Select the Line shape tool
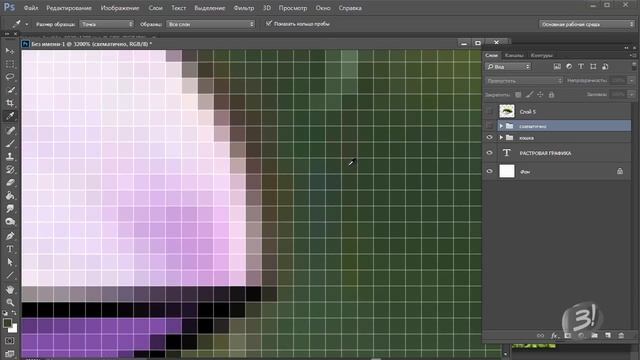 click(10, 275)
